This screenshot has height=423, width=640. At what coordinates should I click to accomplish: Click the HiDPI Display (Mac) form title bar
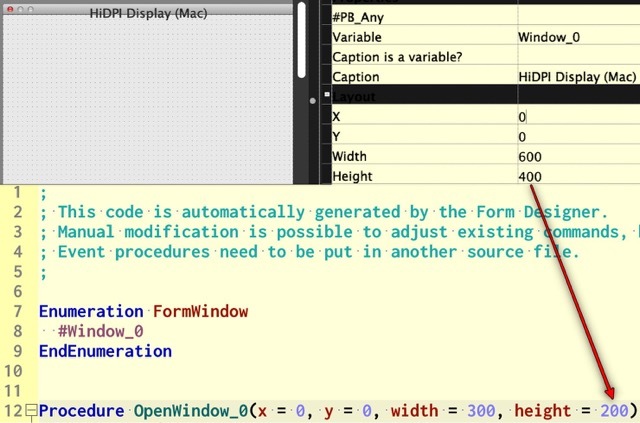pos(148,9)
